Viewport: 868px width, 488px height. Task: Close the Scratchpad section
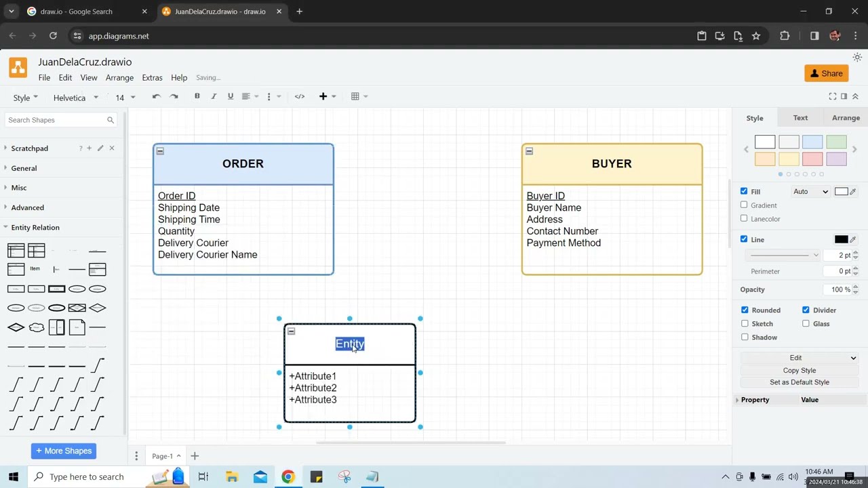[112, 148]
